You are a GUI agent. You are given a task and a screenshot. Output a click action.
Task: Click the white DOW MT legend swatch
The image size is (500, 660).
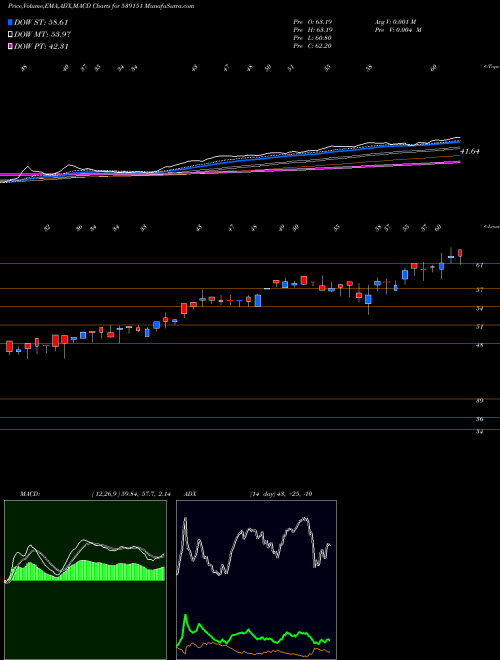click(x=11, y=35)
